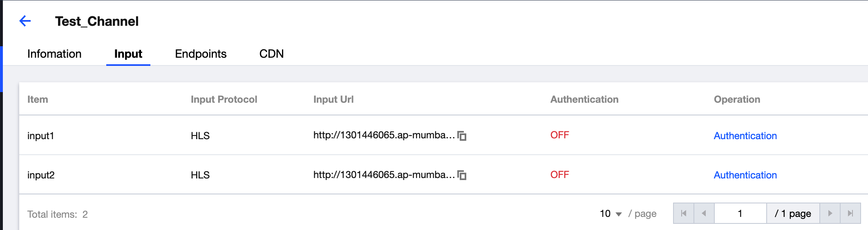
Task: Select the Input tab
Action: tap(128, 54)
